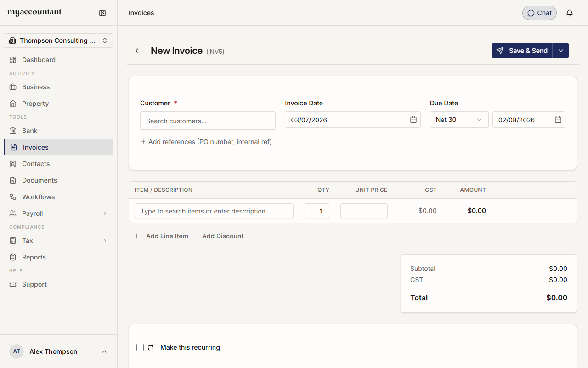Open the Chat button

(539, 13)
